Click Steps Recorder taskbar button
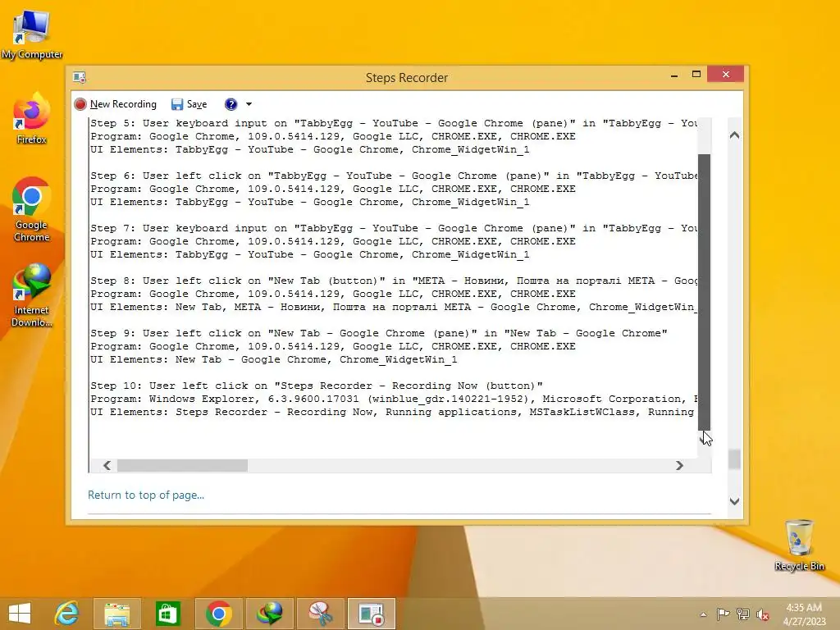 [372, 614]
